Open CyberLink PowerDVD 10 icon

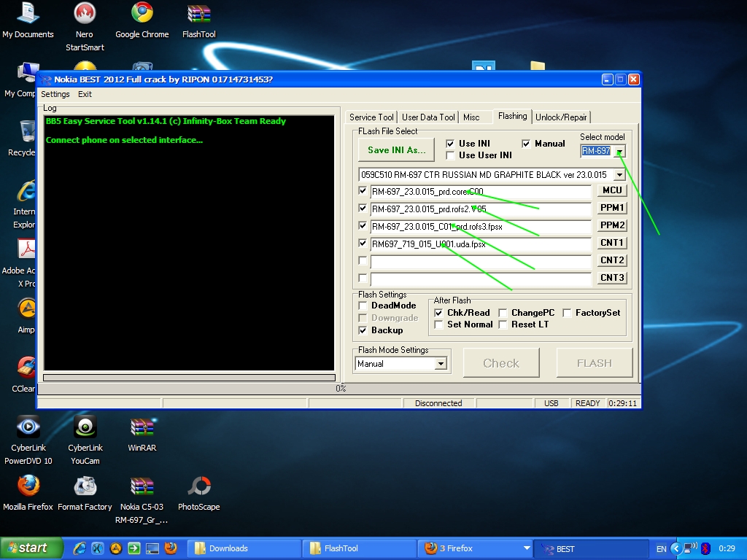click(28, 440)
